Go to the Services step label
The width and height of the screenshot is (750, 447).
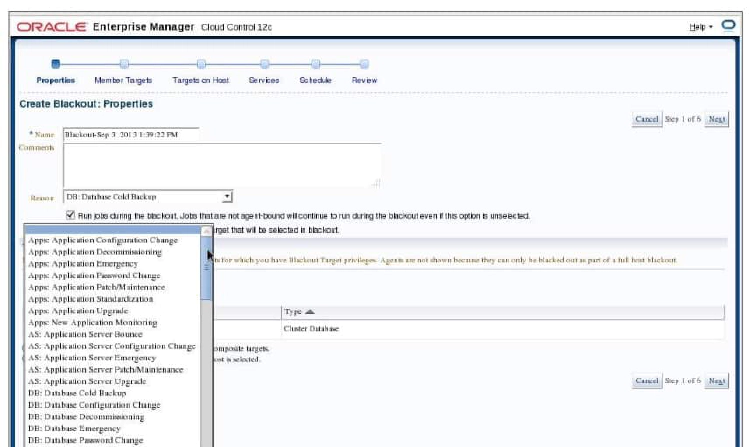tap(264, 80)
